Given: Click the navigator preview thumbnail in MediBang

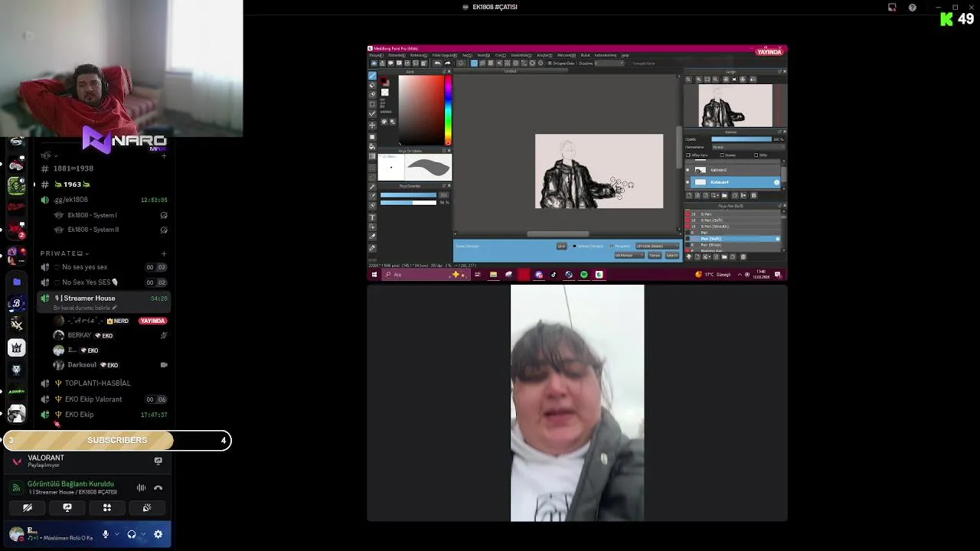Looking at the screenshot, I should 736,106.
